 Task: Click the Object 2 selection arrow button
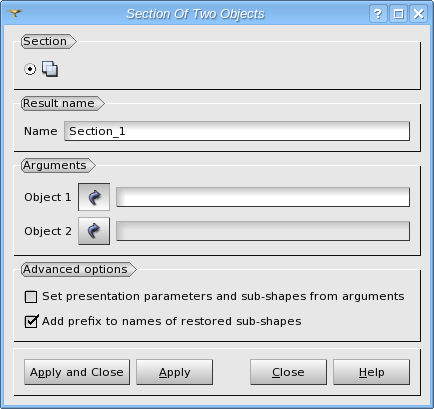point(94,231)
